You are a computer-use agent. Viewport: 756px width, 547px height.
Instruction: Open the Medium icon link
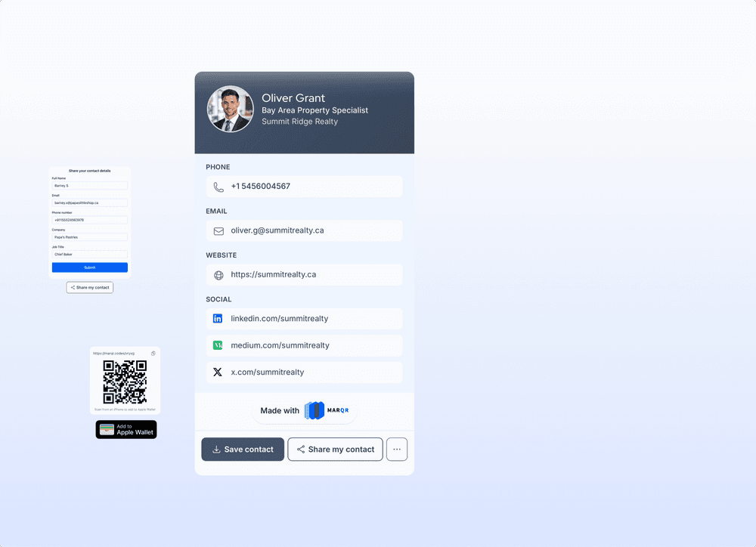pyautogui.click(x=218, y=345)
